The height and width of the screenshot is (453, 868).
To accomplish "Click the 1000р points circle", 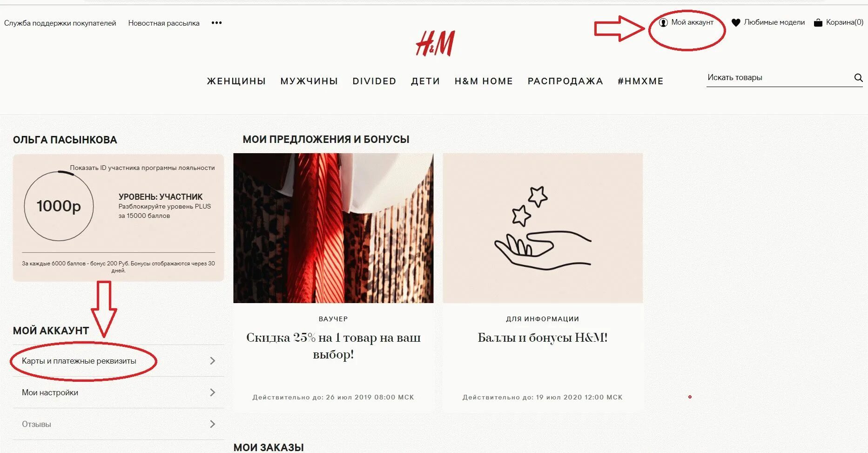I will tap(59, 206).
